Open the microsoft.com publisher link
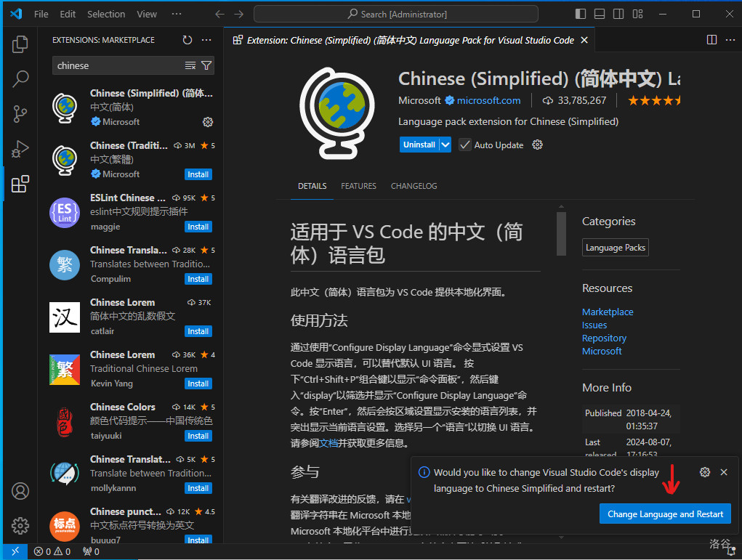Screen dimensions: 742x560 pos(488,100)
